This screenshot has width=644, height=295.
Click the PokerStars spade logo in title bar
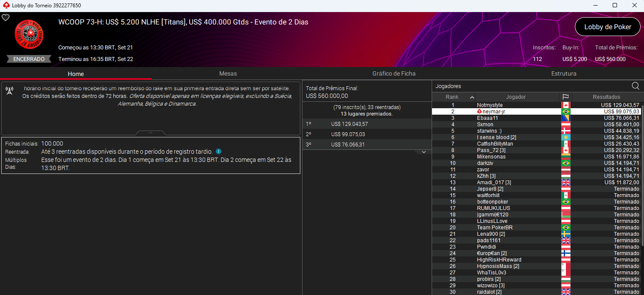pos(6,6)
